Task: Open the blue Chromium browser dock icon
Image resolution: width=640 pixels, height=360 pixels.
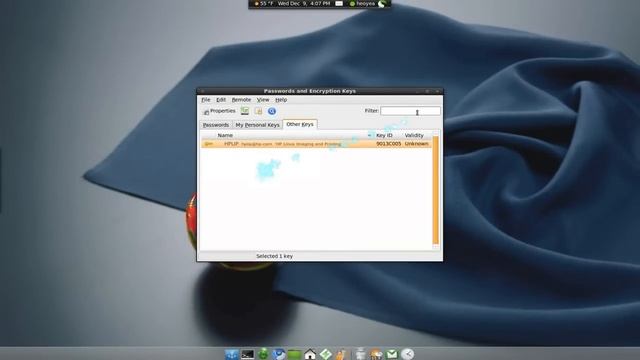Action: 279,354
